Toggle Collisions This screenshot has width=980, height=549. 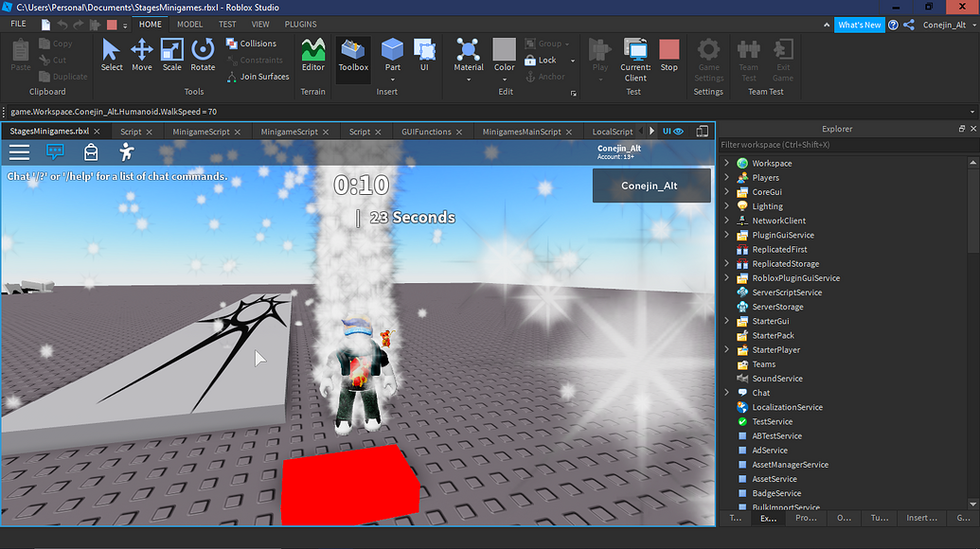pos(251,44)
